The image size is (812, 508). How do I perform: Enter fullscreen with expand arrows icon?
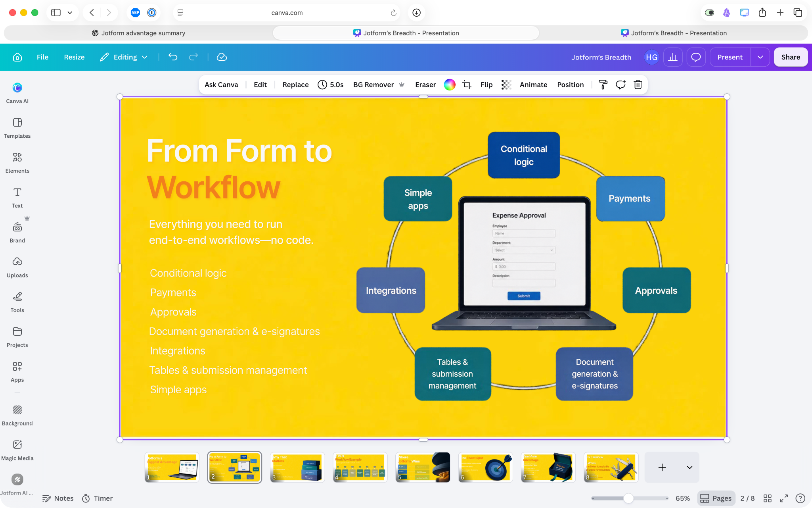pos(784,498)
